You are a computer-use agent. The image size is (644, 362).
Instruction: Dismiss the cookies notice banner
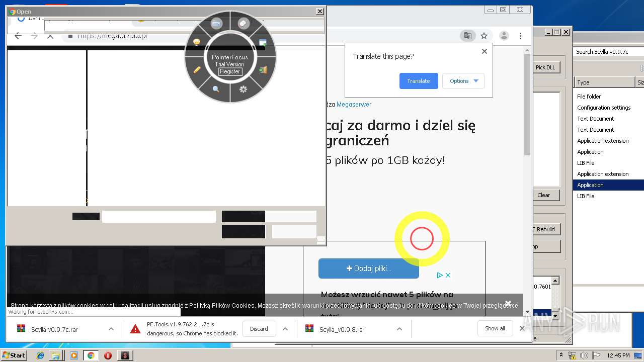508,304
